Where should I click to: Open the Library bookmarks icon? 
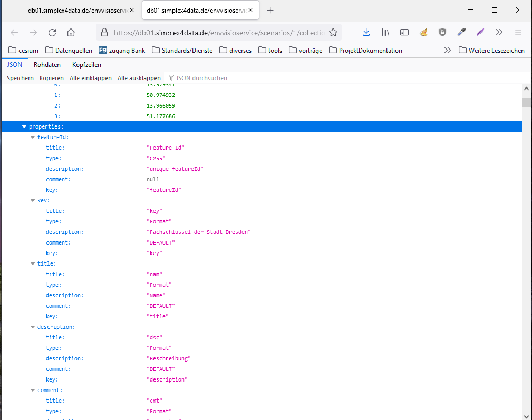point(385,32)
